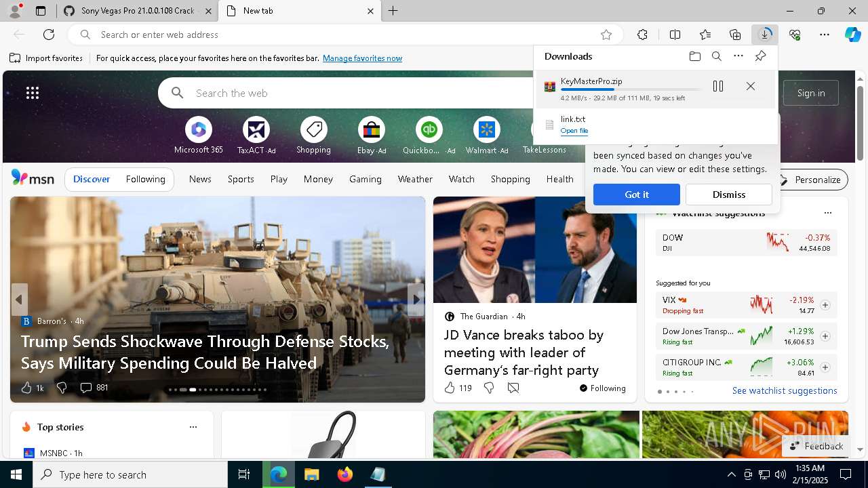Select the Discover feed tab
The width and height of the screenshot is (868, 488).
[x=92, y=179]
